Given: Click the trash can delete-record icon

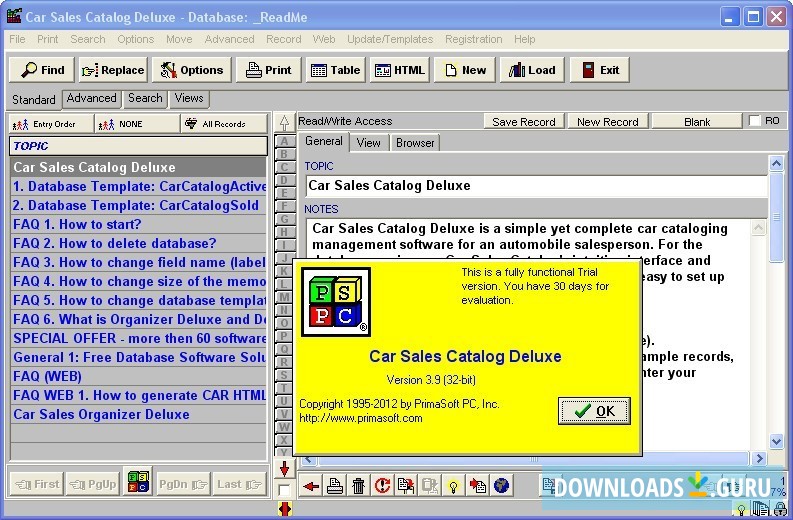Looking at the screenshot, I should coord(358,486).
